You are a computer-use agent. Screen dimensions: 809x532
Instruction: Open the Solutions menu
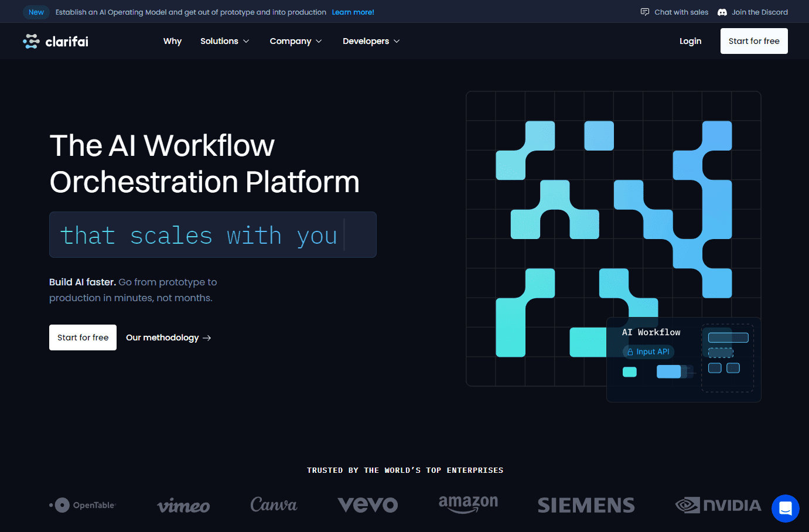point(225,41)
